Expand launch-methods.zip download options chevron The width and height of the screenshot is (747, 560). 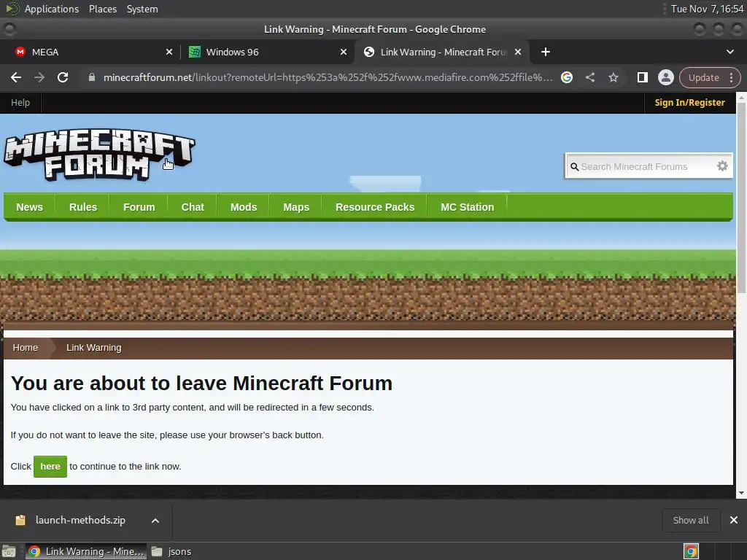[x=155, y=521]
